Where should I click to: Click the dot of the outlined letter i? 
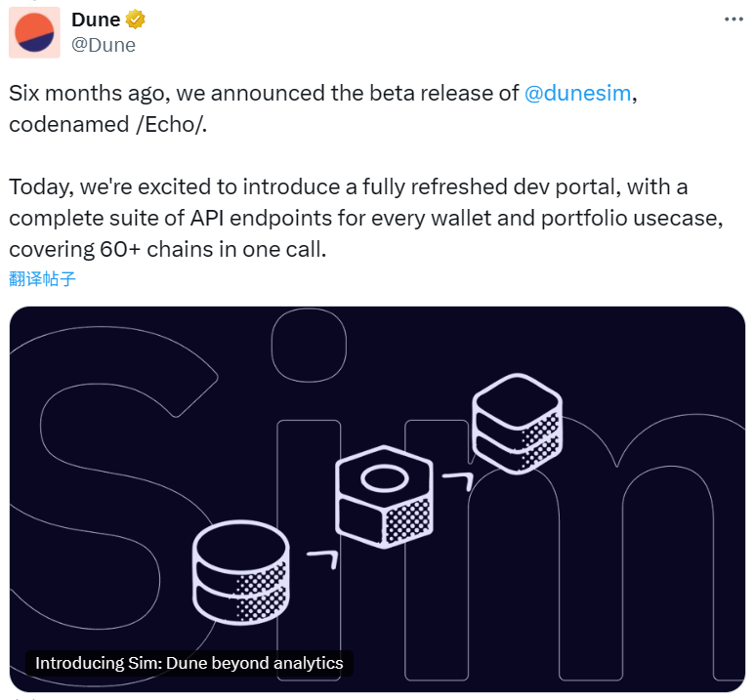308,347
